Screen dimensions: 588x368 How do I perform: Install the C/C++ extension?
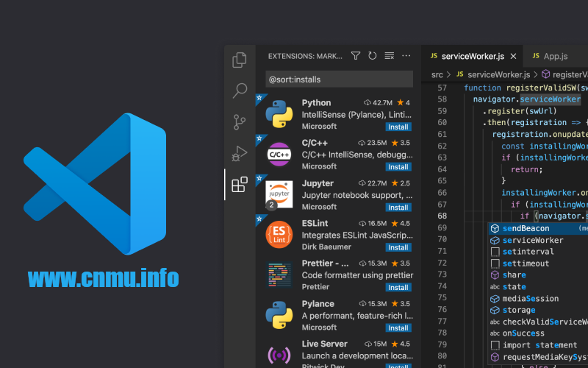pyautogui.click(x=398, y=167)
